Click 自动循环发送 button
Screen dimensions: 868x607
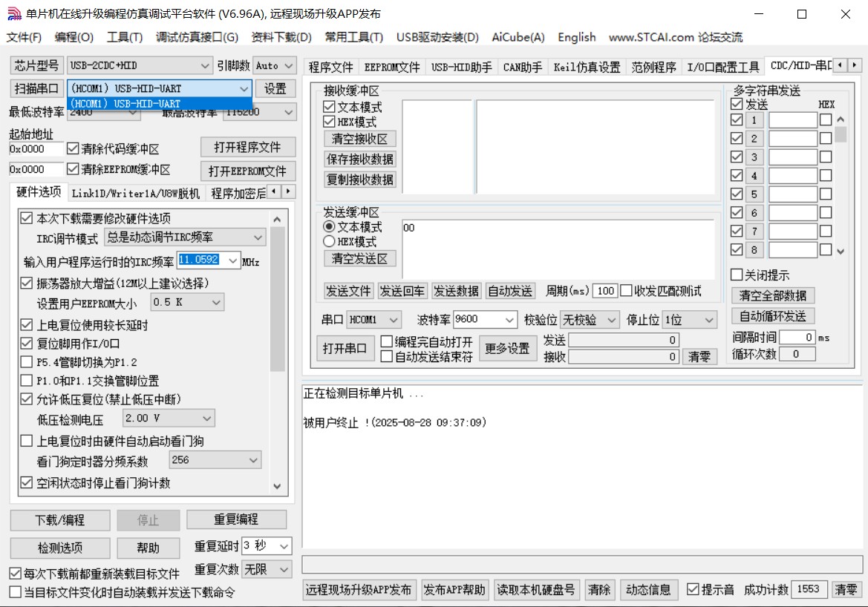pyautogui.click(x=773, y=316)
